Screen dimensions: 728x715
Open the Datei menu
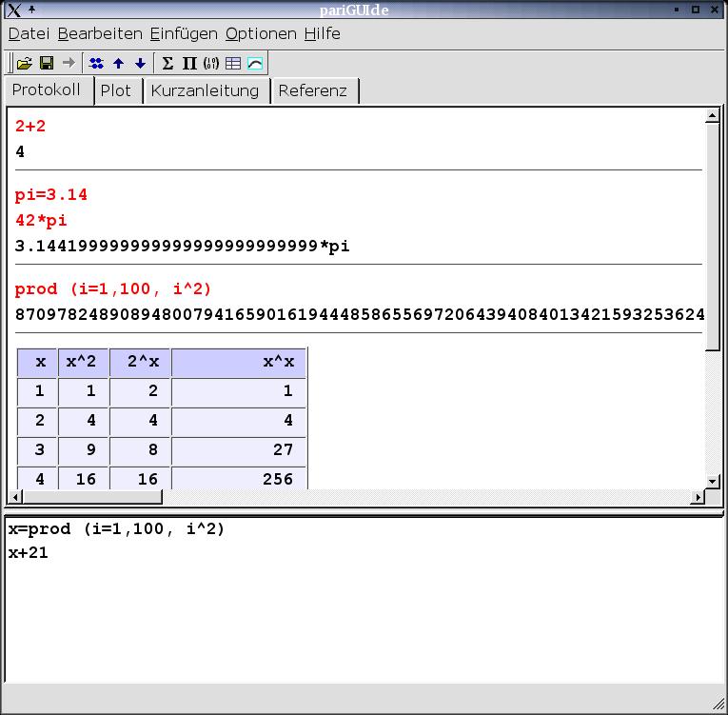29,33
